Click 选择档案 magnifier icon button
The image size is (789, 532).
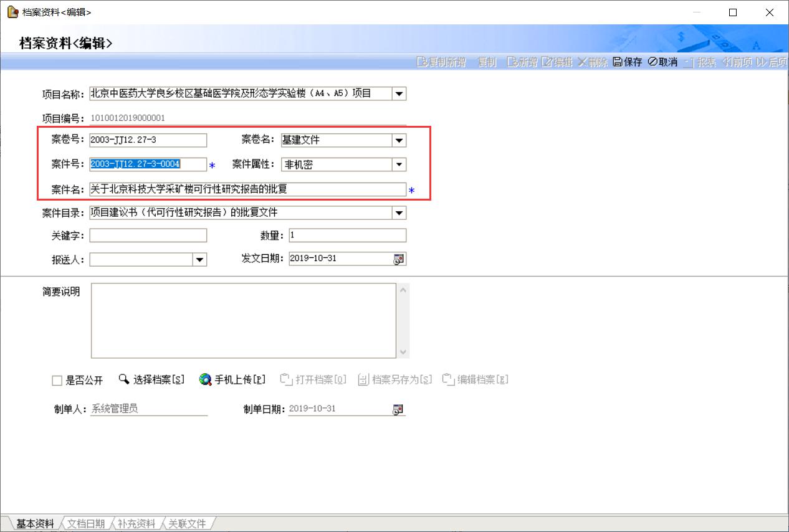(124, 379)
